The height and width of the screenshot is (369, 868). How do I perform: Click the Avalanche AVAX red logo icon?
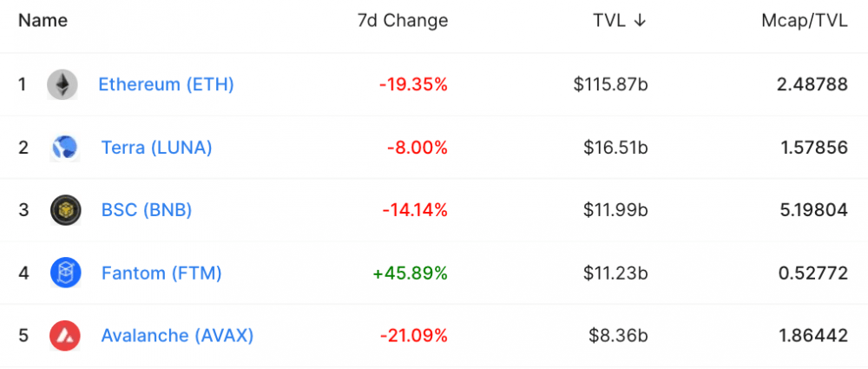pos(65,336)
